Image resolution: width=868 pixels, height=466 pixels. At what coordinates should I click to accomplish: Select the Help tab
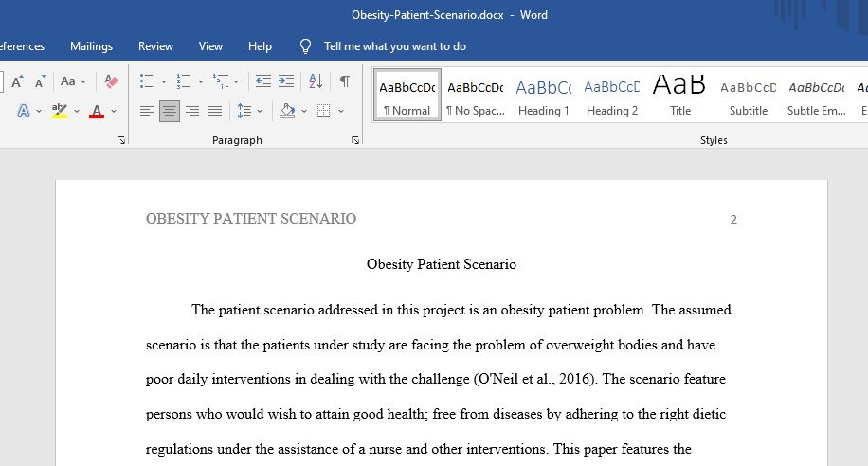[x=260, y=46]
